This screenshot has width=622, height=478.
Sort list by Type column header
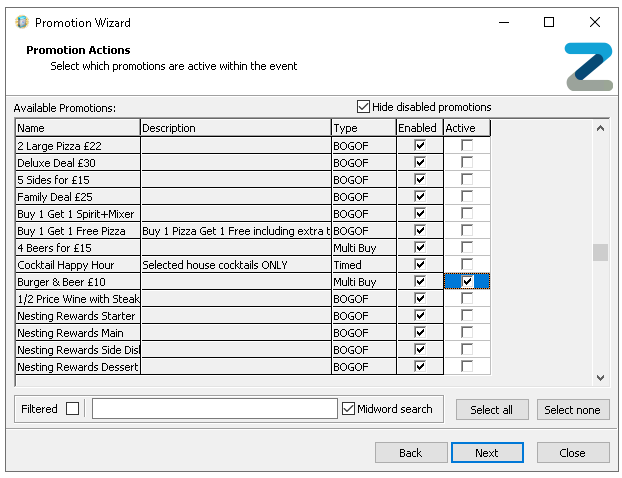(363, 128)
